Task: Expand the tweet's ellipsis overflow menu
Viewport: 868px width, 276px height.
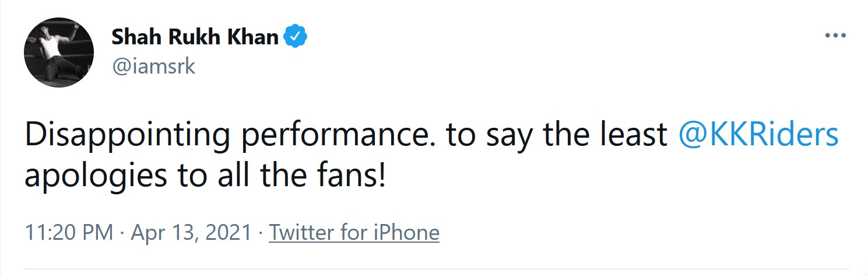Action: point(835,36)
